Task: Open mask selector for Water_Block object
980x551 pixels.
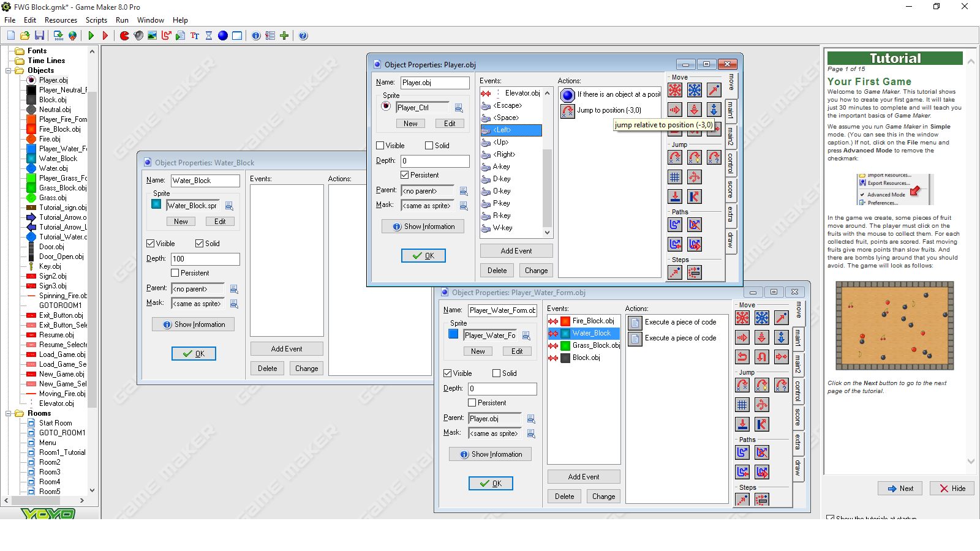Action: [x=234, y=304]
